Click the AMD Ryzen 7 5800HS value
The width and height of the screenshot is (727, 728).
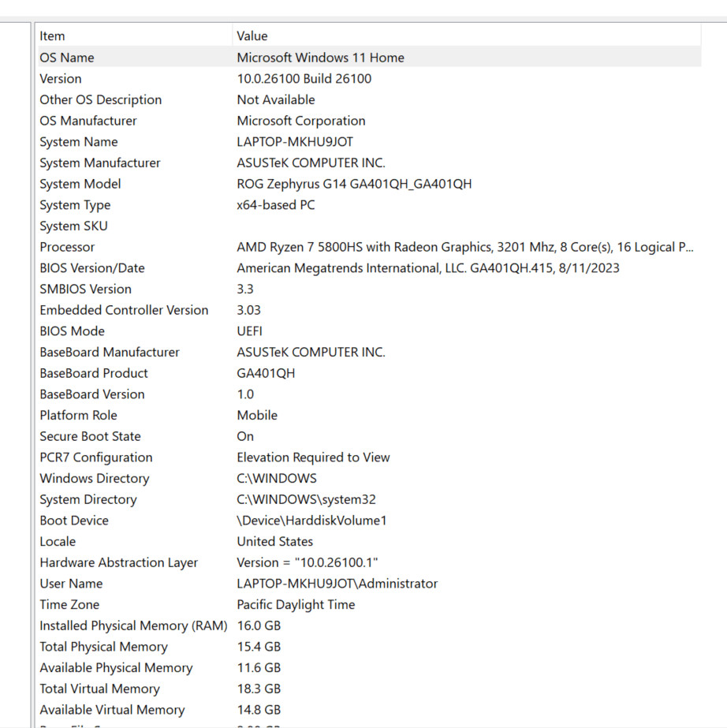click(465, 247)
